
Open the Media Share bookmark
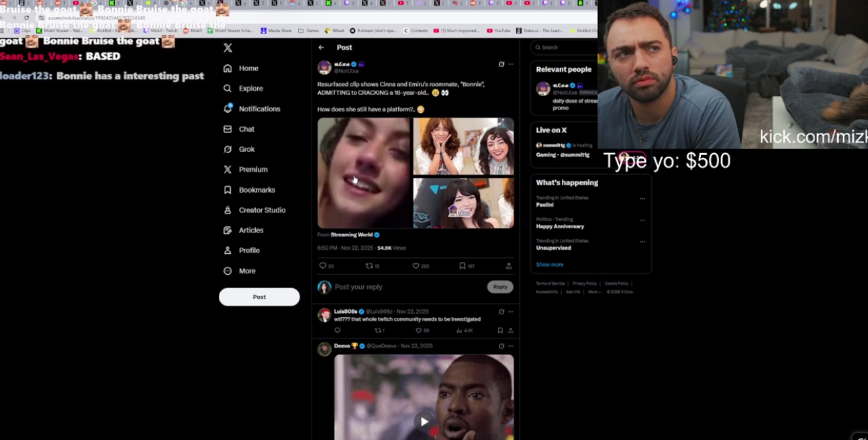276,30
